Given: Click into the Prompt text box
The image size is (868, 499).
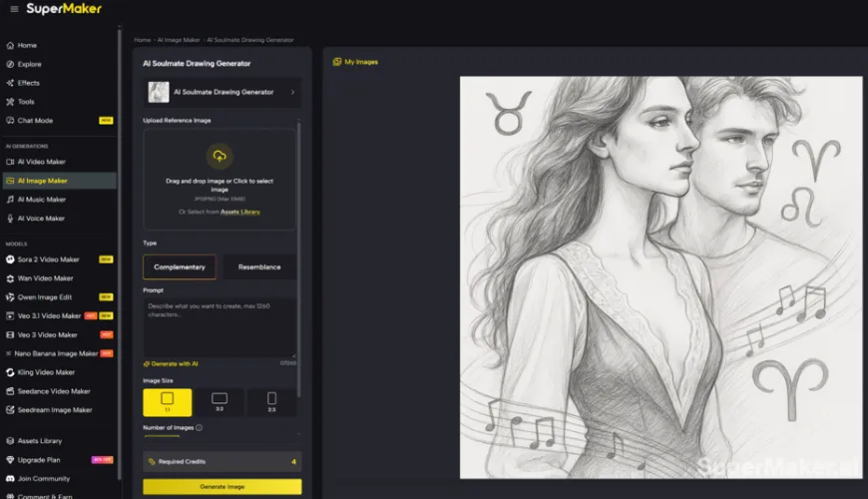Looking at the screenshot, I should [219, 324].
